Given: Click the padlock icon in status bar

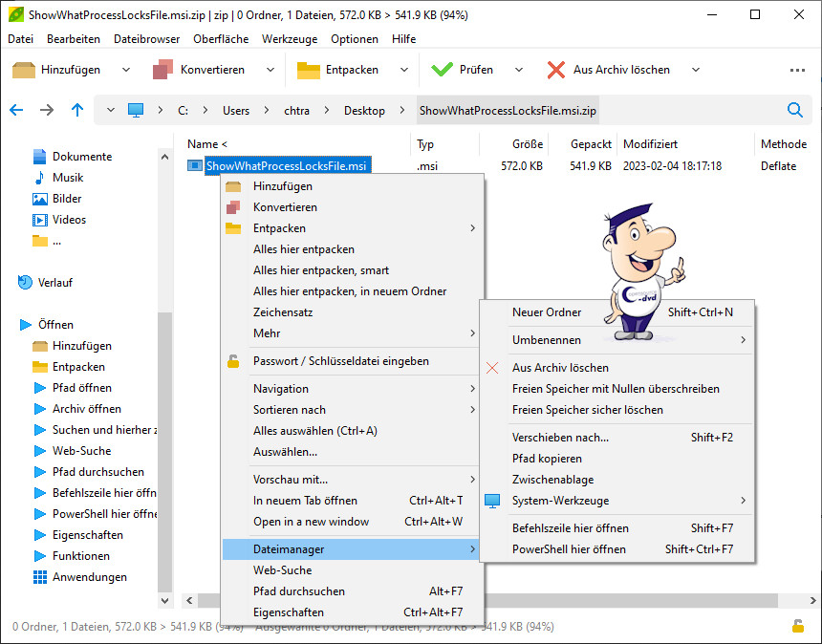Looking at the screenshot, I should (x=797, y=626).
